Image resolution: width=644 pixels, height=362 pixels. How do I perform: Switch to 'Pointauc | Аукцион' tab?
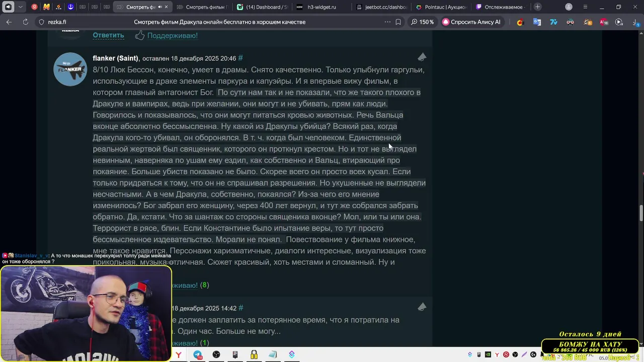point(442,7)
